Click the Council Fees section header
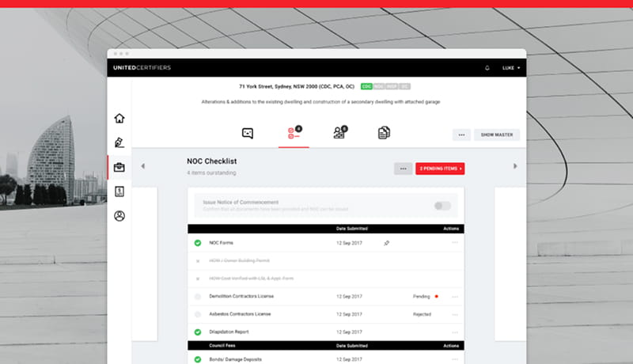Image resolution: width=633 pixels, height=364 pixels. tap(222, 346)
